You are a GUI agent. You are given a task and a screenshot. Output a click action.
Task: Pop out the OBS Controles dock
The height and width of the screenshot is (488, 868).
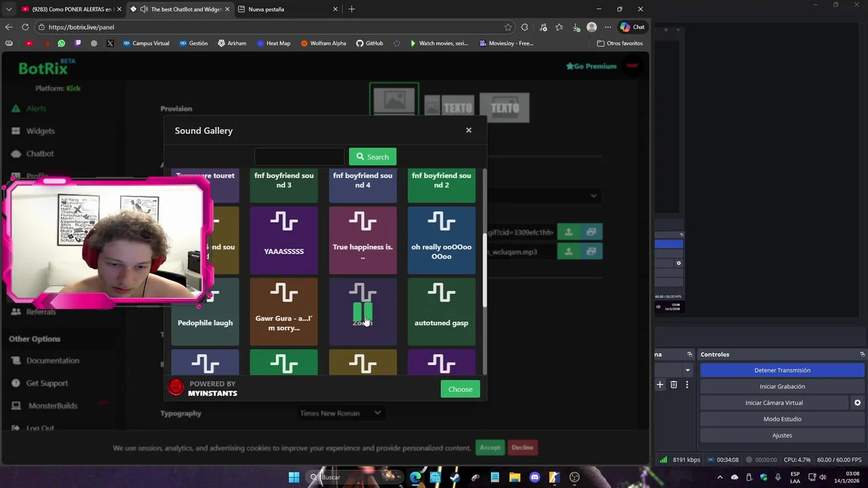(862, 354)
